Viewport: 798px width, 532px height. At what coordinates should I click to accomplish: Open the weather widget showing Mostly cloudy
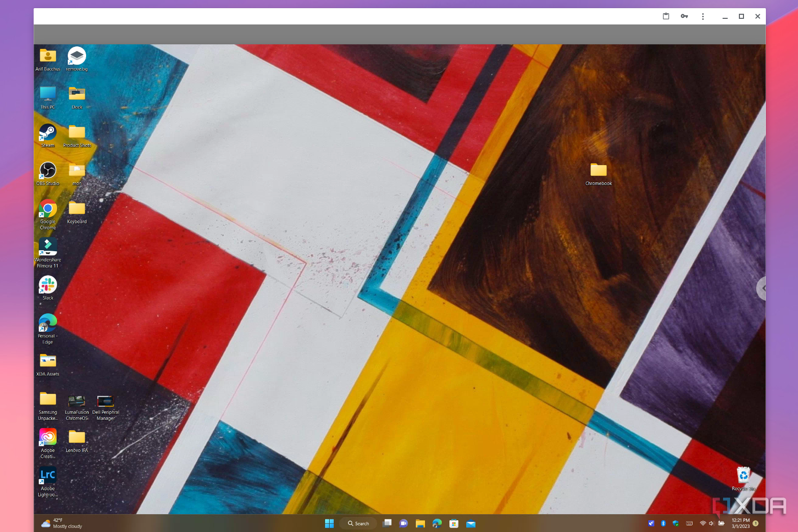(62, 523)
